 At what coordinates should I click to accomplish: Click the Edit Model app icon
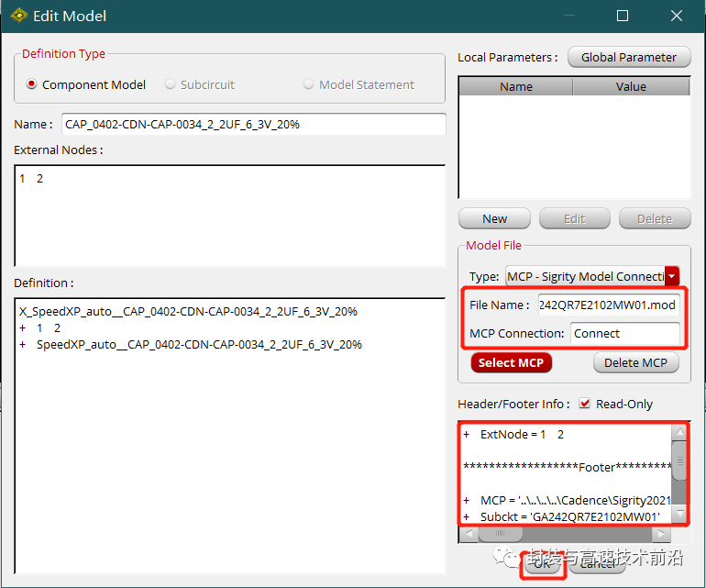click(18, 16)
